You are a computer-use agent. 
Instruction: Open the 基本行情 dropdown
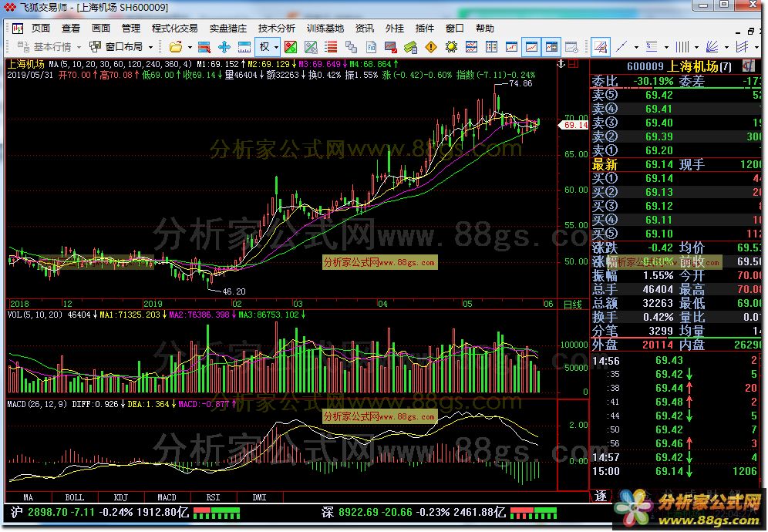(x=49, y=47)
